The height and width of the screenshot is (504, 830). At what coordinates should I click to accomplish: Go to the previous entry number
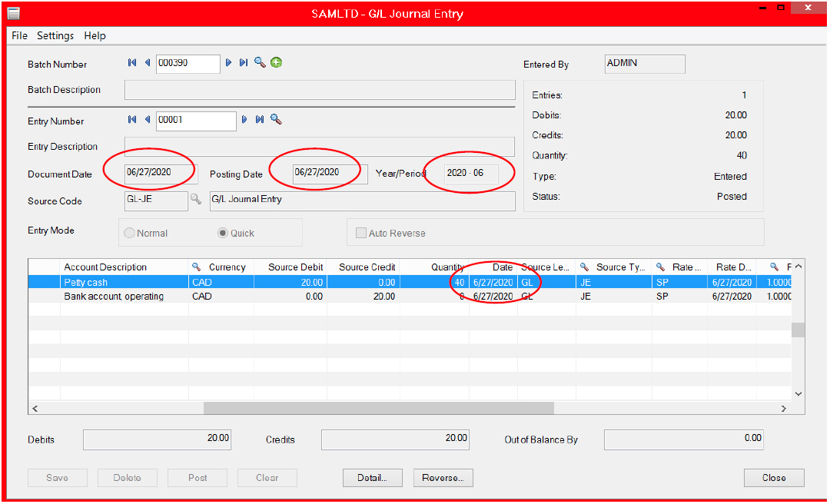[x=148, y=120]
